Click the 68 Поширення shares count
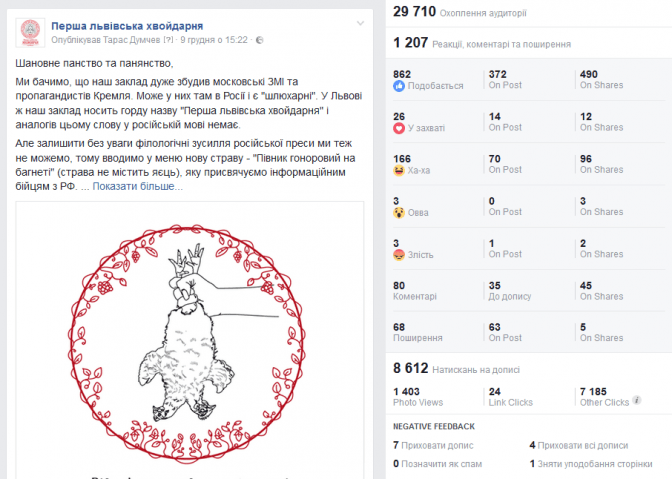This screenshot has height=479, width=672. tap(418, 332)
